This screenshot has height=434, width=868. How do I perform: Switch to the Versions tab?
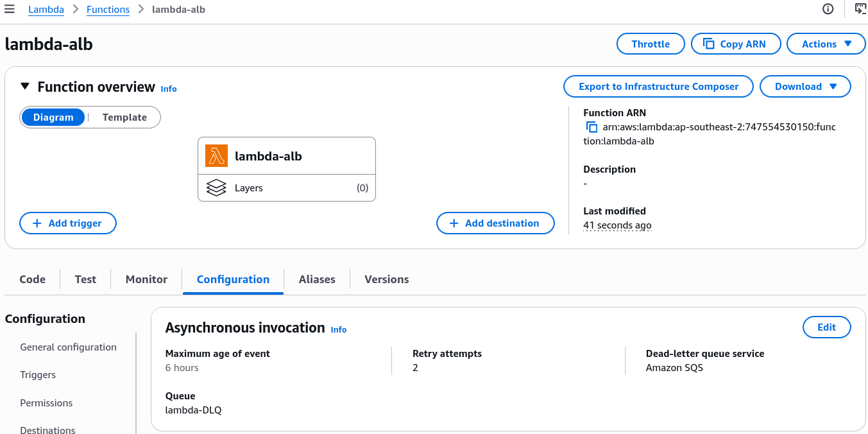(387, 279)
